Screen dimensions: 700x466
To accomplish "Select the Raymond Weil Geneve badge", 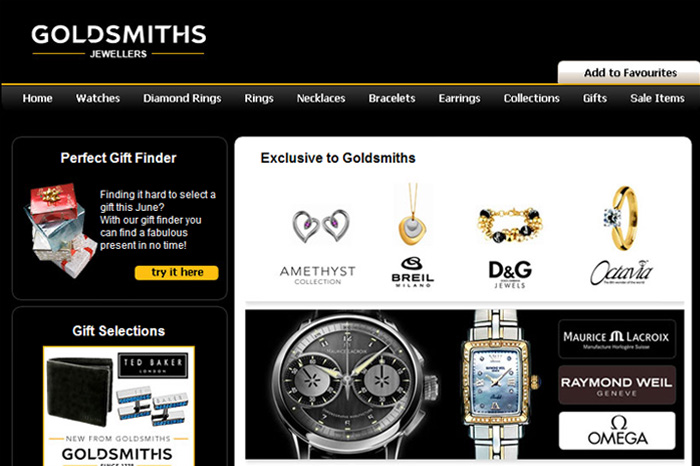I will pyautogui.click(x=617, y=385).
